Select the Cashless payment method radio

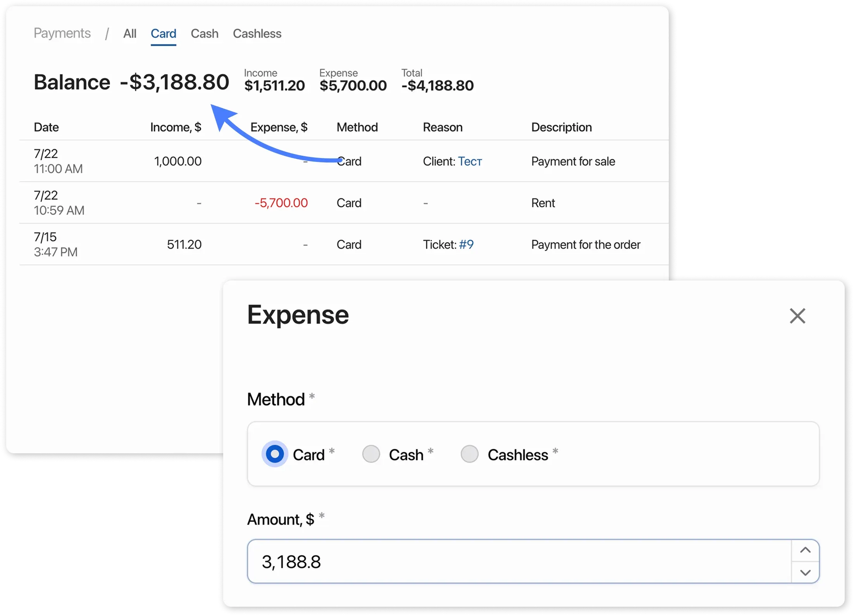(469, 454)
